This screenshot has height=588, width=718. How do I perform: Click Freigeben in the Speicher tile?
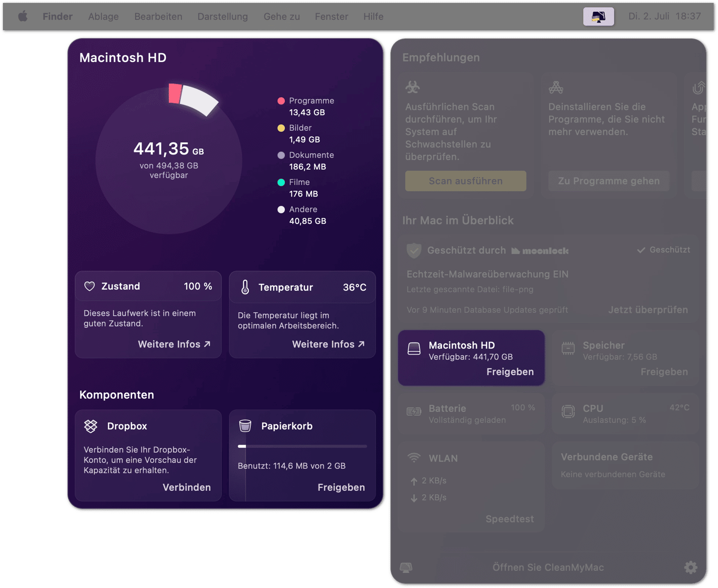pos(664,372)
